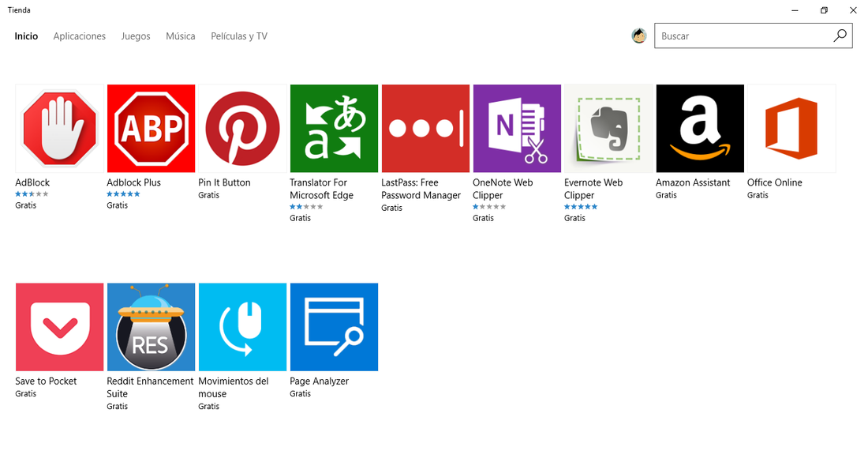This screenshot has height=462, width=868.
Task: Open the green Translator For Microsoft Edge tile
Action: 334,129
